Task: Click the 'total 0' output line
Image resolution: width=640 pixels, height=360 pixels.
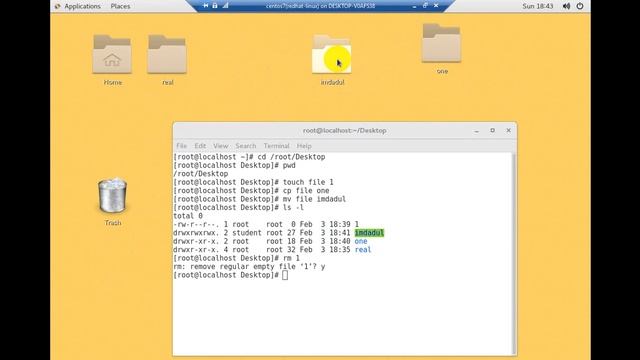Action: point(188,216)
